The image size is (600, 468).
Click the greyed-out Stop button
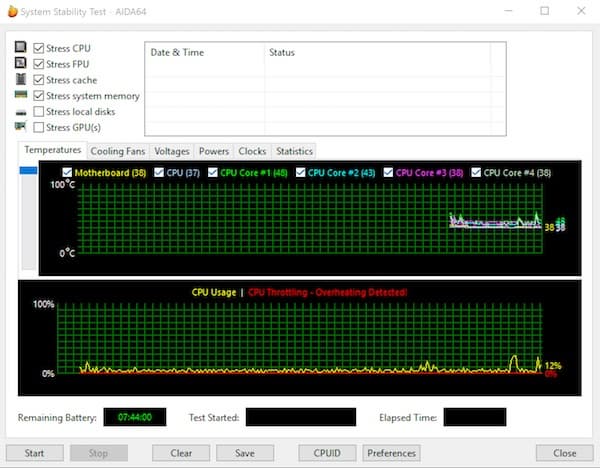[x=98, y=453]
